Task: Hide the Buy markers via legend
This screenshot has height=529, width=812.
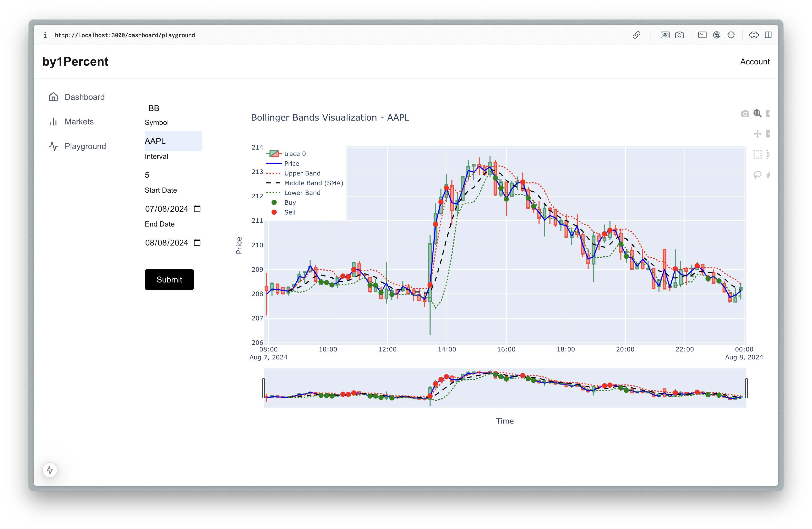Action: pyautogui.click(x=290, y=203)
